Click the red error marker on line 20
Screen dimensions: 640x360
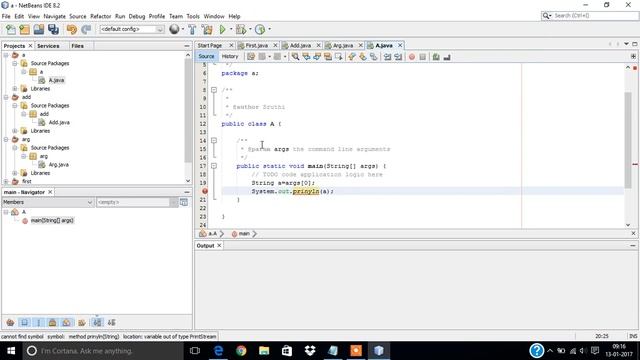205,191
